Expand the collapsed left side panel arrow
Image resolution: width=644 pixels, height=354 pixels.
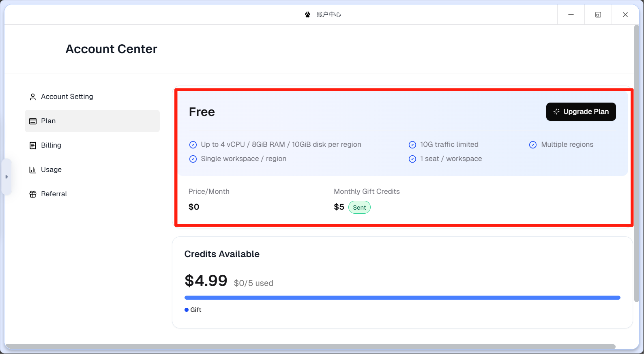coord(6,177)
